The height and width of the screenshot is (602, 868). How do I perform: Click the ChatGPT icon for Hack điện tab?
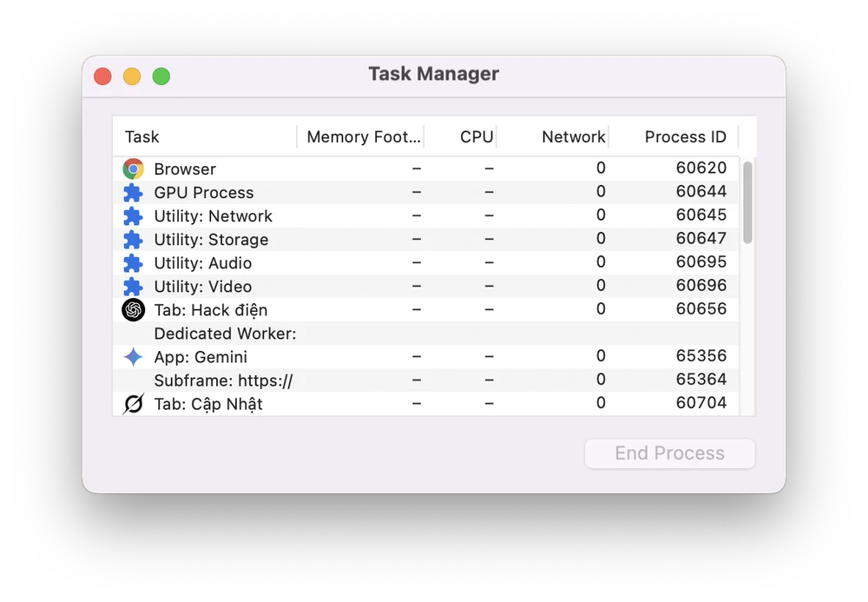point(133,310)
